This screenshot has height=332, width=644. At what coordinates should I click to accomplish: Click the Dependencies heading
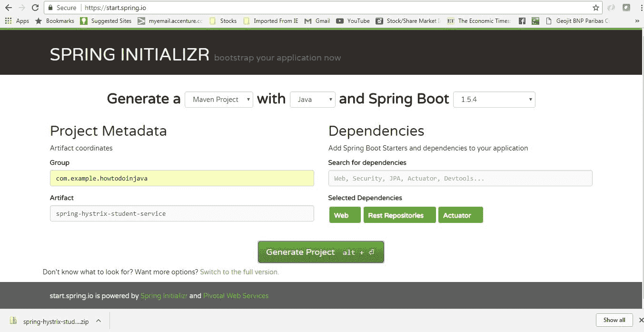(x=376, y=131)
